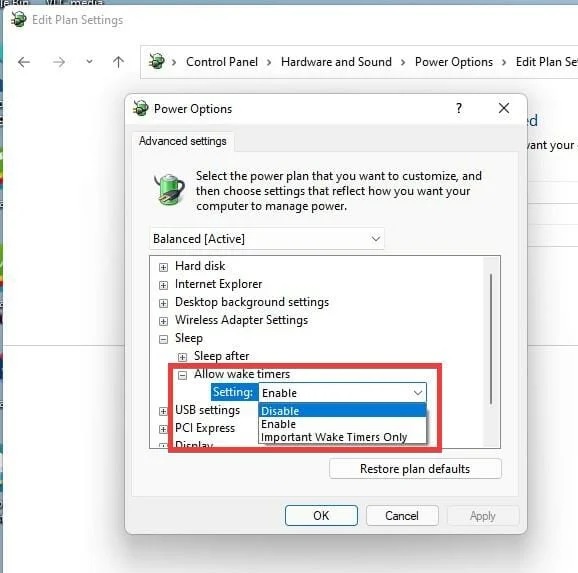This screenshot has height=573, width=578.
Task: Collapse the Sleep node
Action: [163, 339]
